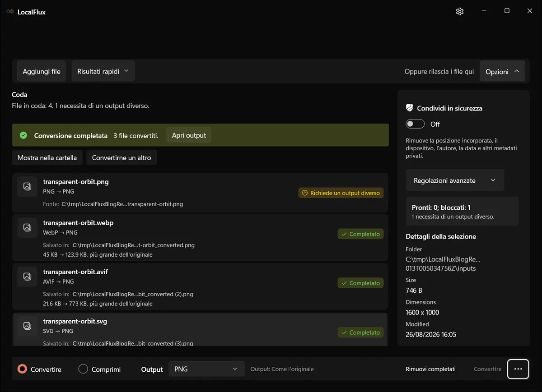
Task: Click the Pronti: 0; bloccati: 1 status
Action: 441,208
